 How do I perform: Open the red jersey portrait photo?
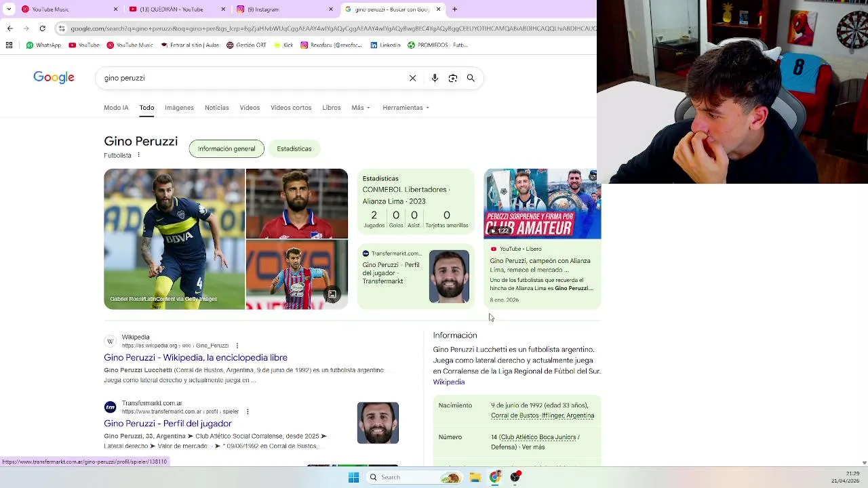tap(297, 203)
